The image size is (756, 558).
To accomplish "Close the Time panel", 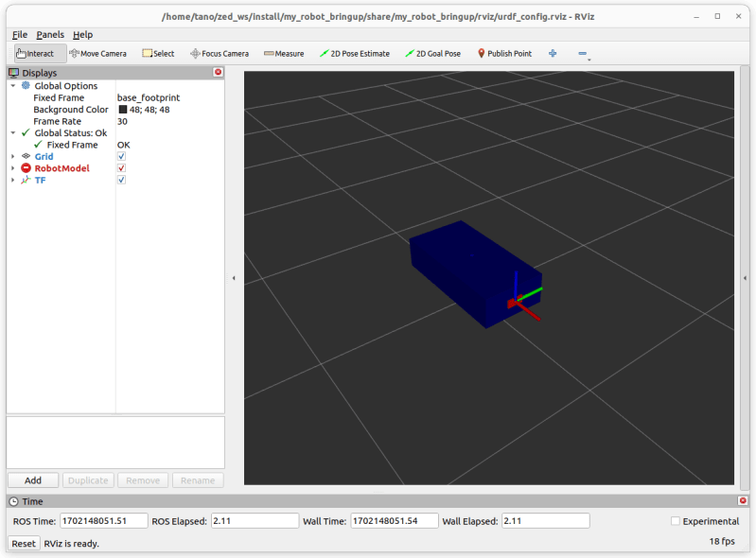I will click(x=743, y=500).
